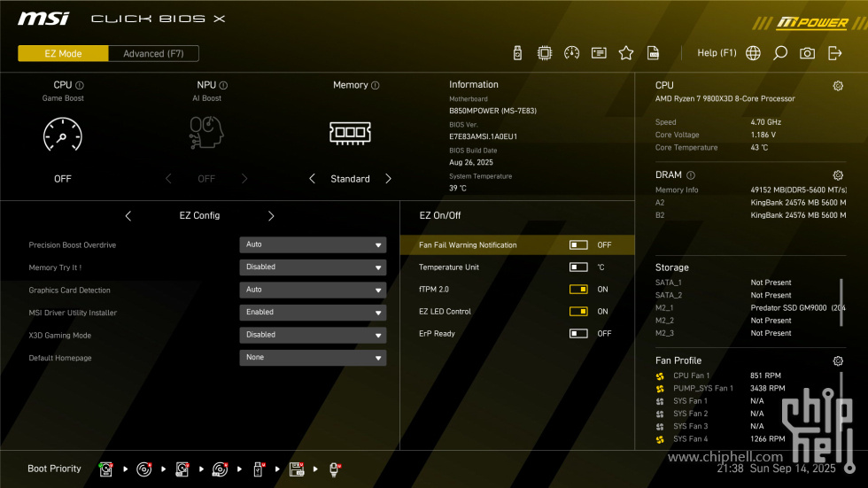Click the info icon next to DRAM

coord(691,175)
